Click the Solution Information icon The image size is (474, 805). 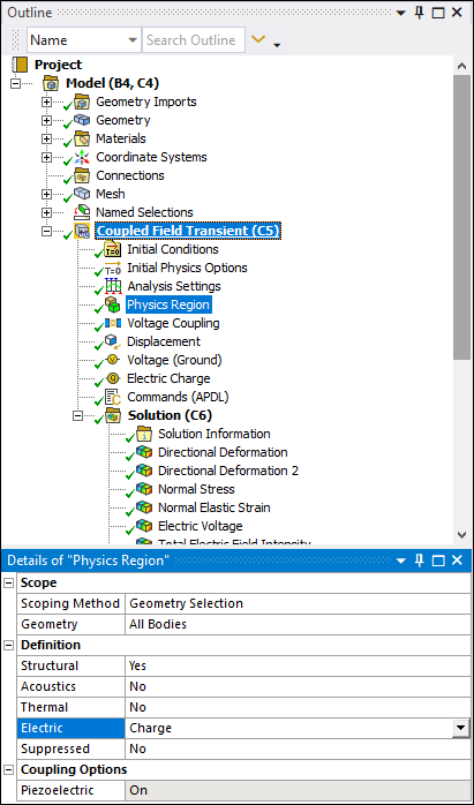pos(144,434)
